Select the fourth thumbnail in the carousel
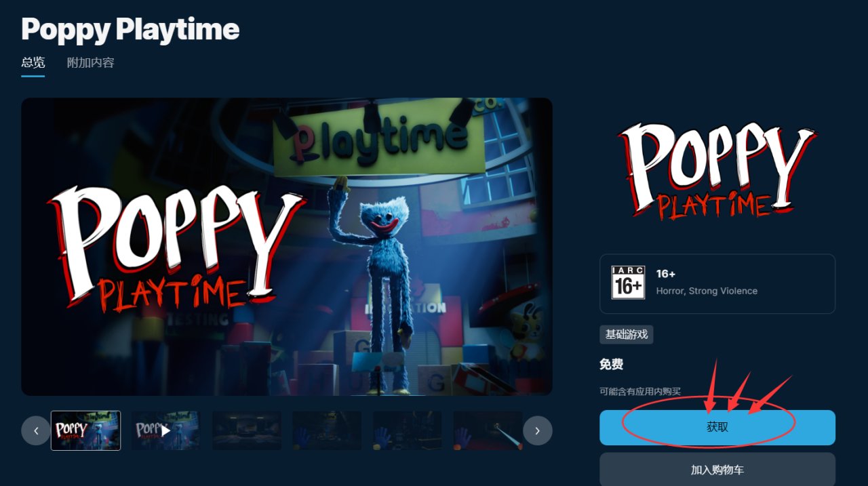 pyautogui.click(x=327, y=430)
